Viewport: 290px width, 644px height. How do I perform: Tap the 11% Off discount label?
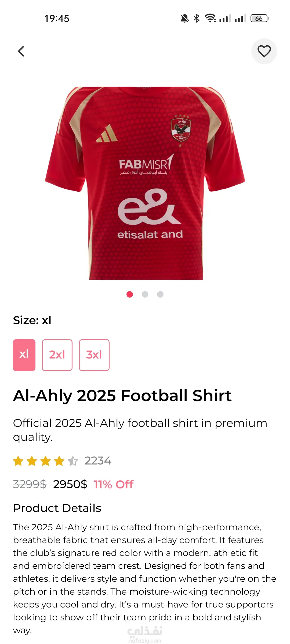[x=114, y=485]
